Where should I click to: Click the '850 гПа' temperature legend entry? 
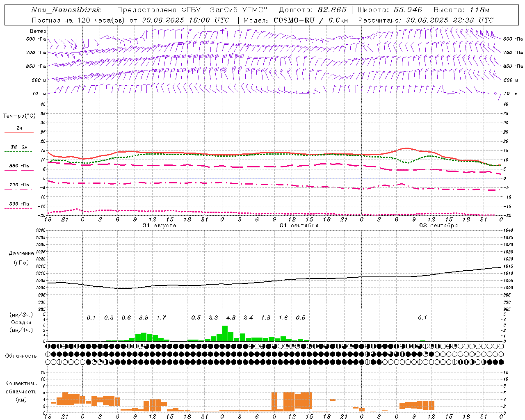pos(19,166)
